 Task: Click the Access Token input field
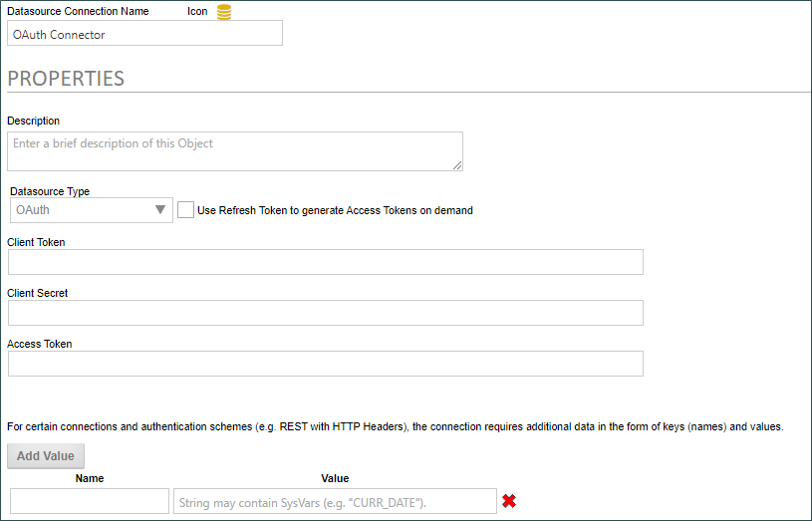coord(326,364)
